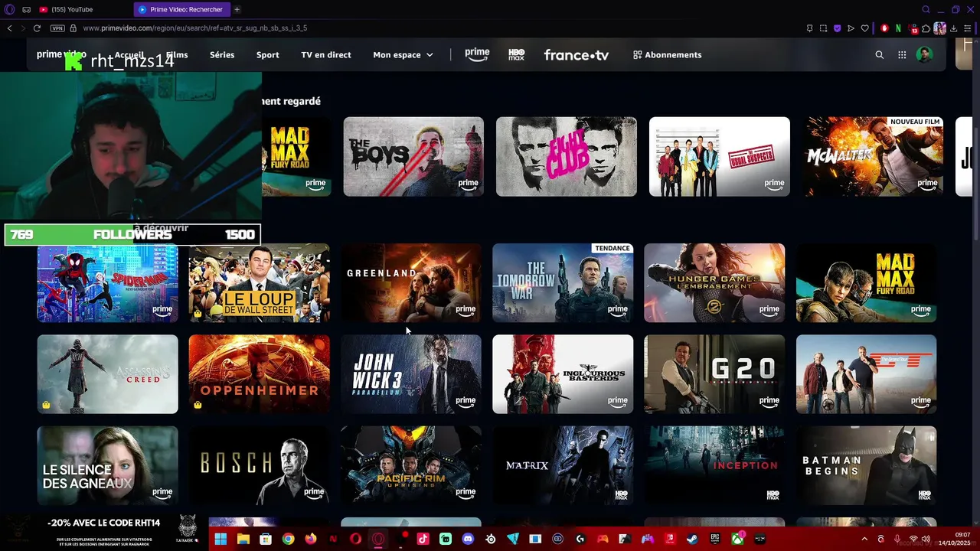The width and height of the screenshot is (980, 551).
Task: Open The Boys thumbnail
Action: coord(413,156)
